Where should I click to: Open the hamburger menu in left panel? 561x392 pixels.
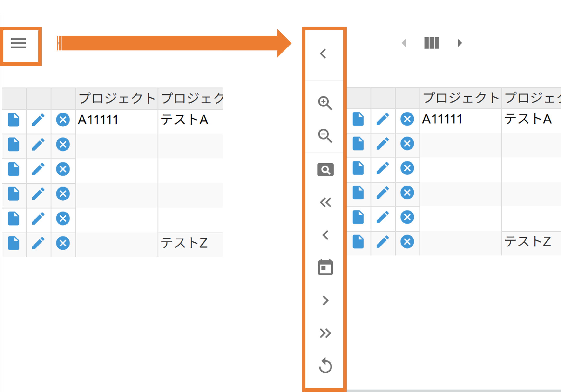(19, 43)
